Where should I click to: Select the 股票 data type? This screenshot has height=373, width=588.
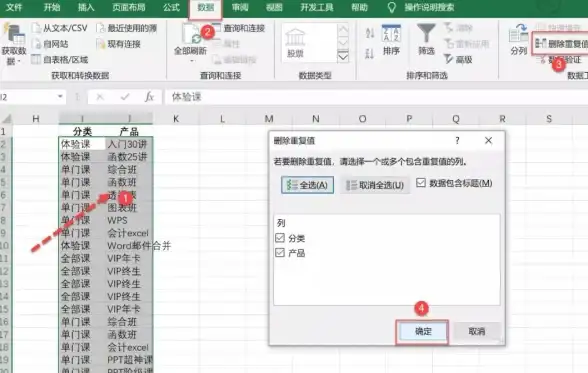[295, 43]
